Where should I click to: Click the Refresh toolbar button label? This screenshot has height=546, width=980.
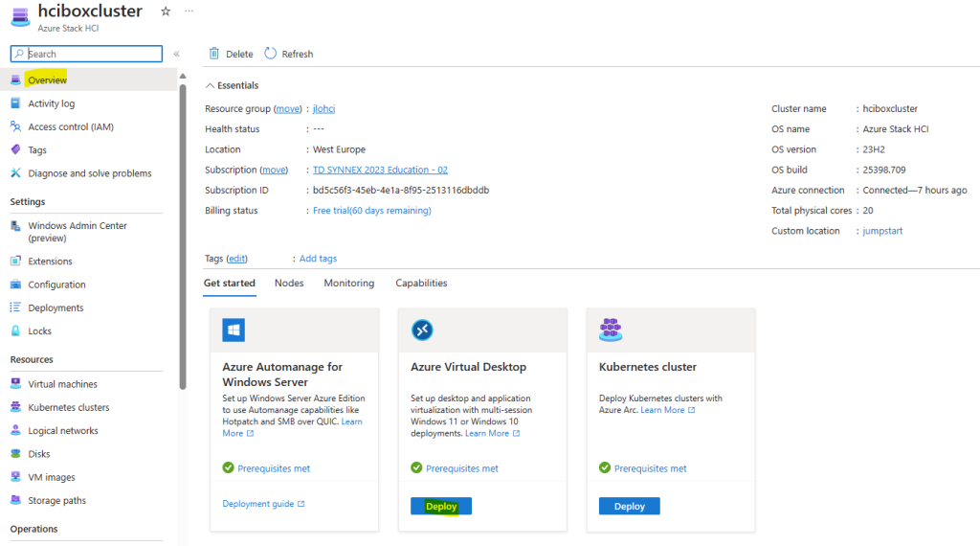(x=298, y=54)
